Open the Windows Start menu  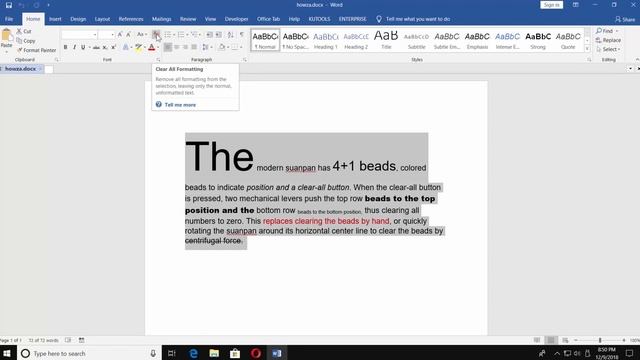[7, 353]
